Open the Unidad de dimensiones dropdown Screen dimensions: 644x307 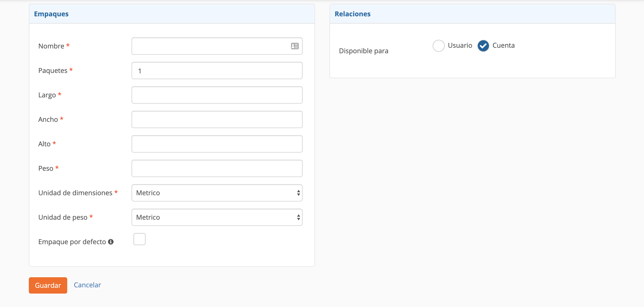pyautogui.click(x=217, y=193)
